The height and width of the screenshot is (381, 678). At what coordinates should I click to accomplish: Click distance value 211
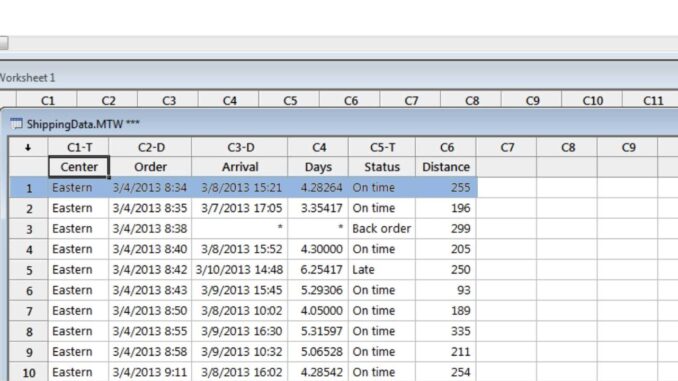tap(446, 352)
